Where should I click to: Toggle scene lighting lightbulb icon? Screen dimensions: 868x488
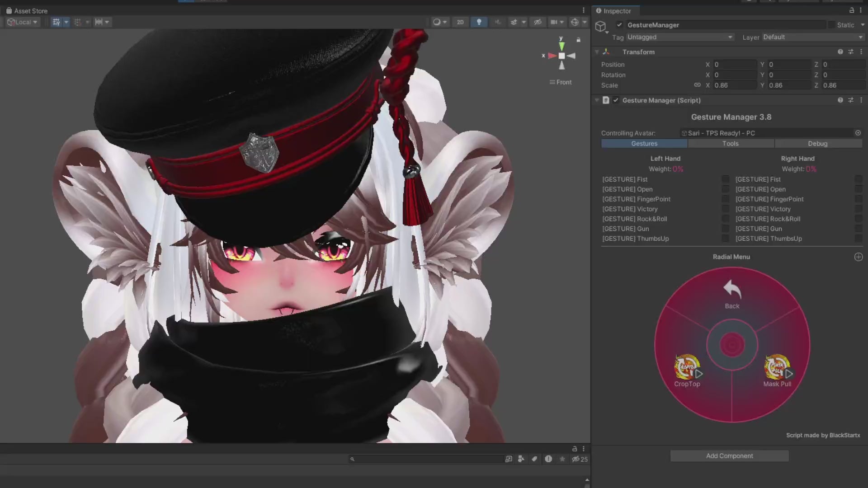tap(479, 22)
